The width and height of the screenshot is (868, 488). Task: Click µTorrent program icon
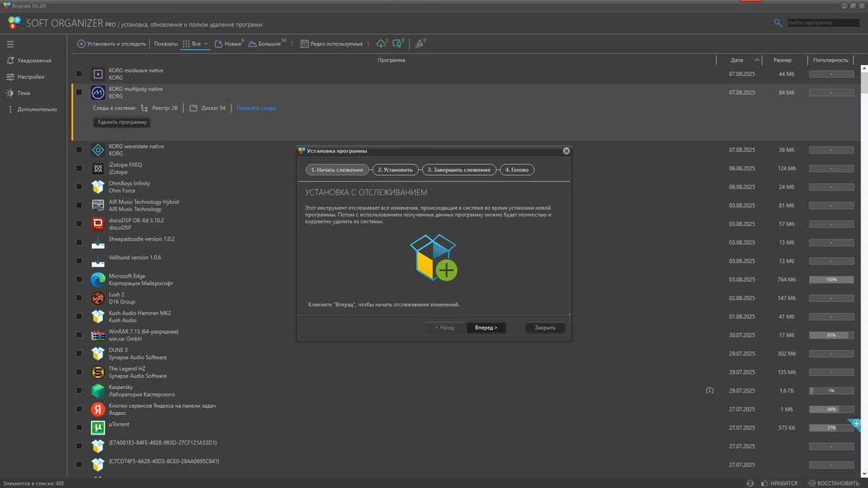coord(98,428)
